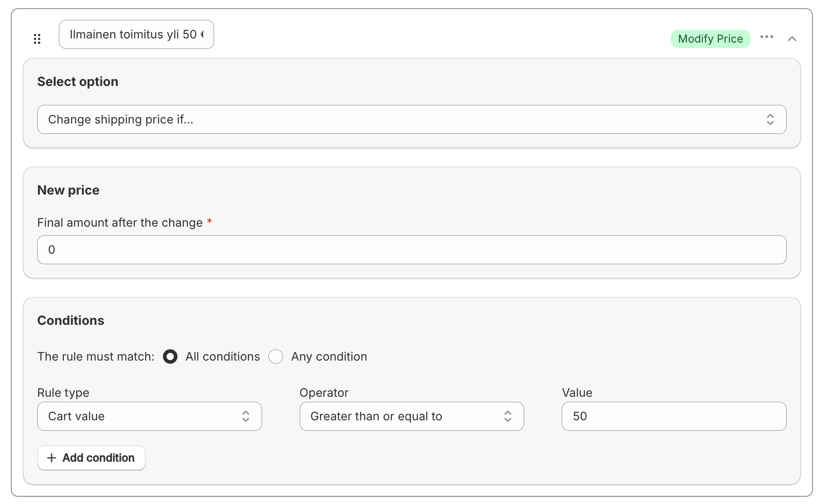The height and width of the screenshot is (504, 822).
Task: Click the arrows icon in Operator select
Action: click(508, 416)
